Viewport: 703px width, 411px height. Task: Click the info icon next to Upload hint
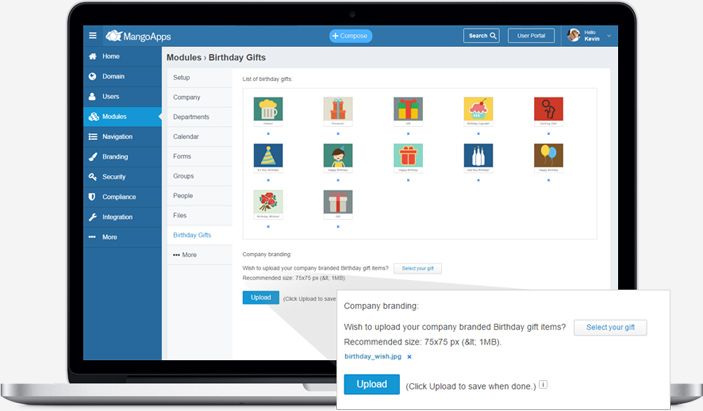click(543, 385)
